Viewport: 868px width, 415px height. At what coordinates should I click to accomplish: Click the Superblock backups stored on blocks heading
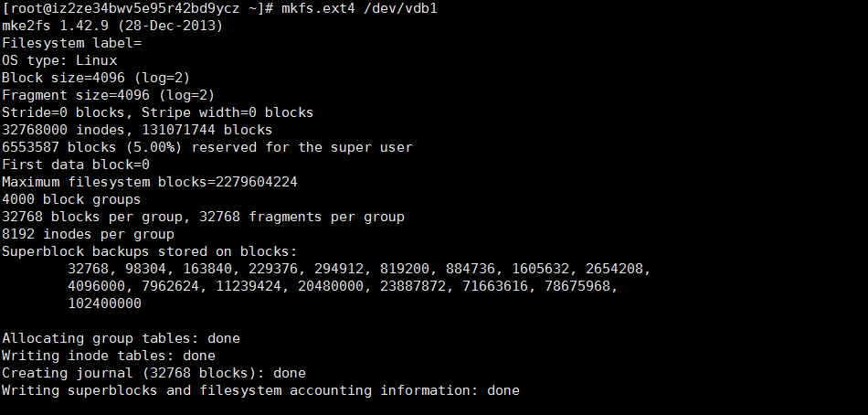150,251
